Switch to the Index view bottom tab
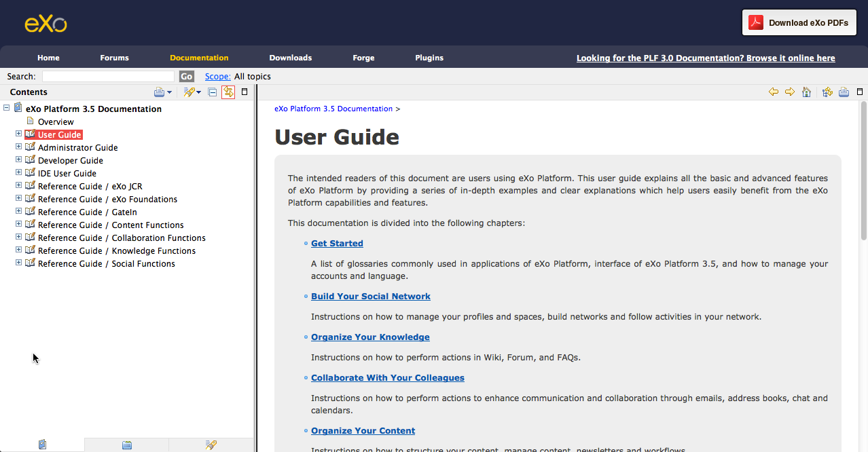The image size is (868, 452). pyautogui.click(x=126, y=445)
